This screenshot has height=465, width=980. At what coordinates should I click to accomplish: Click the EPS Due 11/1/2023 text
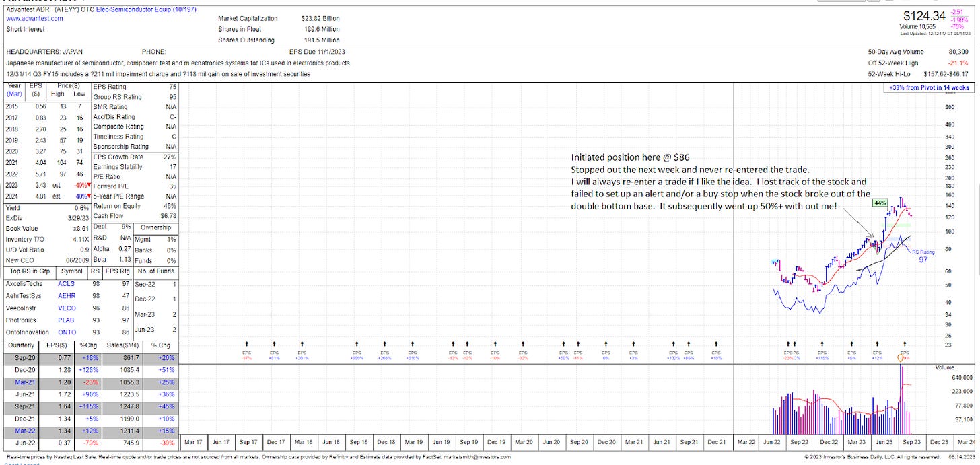click(x=316, y=52)
